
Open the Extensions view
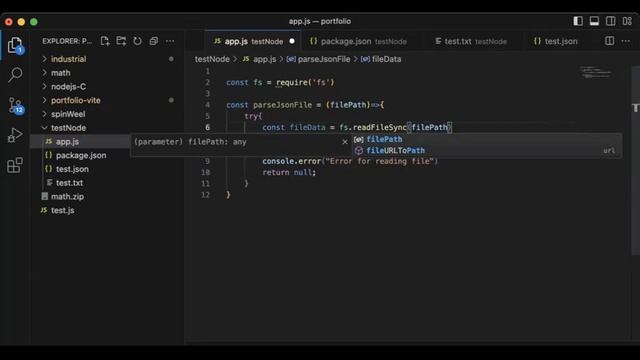[x=15, y=165]
